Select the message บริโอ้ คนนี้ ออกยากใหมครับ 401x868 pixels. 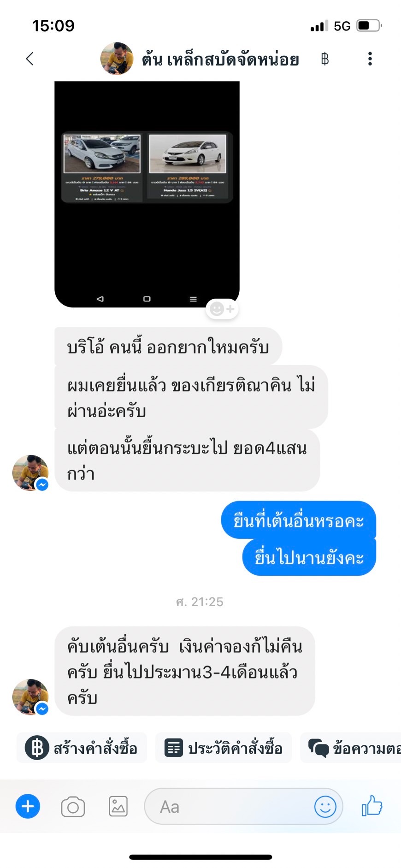[168, 347]
